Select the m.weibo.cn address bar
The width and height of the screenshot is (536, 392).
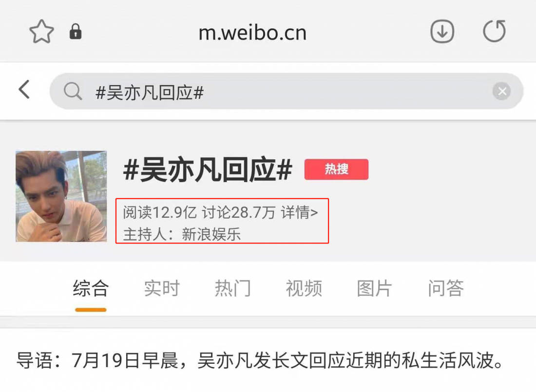252,33
